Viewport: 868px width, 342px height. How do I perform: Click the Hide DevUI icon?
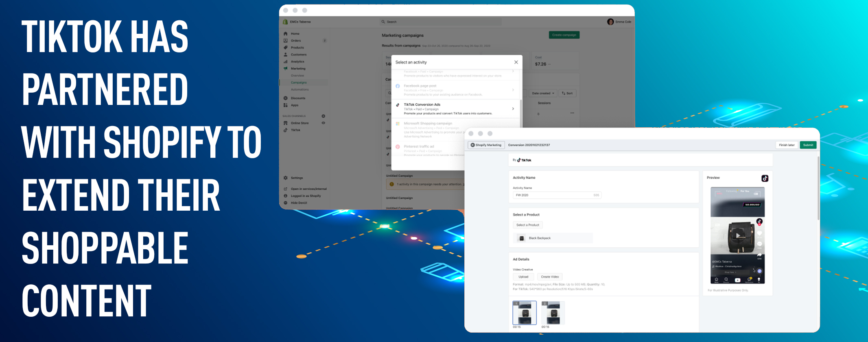coord(286,203)
